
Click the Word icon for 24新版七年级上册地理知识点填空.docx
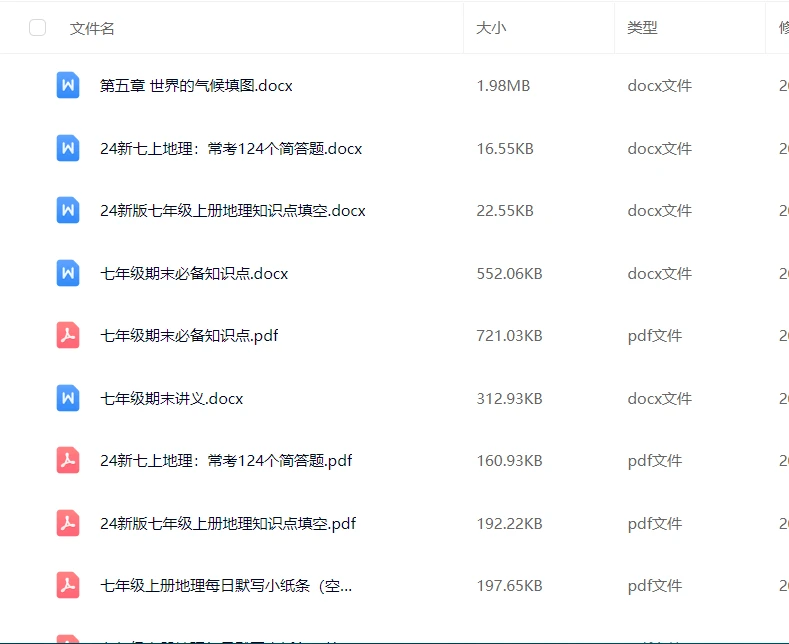pos(68,210)
